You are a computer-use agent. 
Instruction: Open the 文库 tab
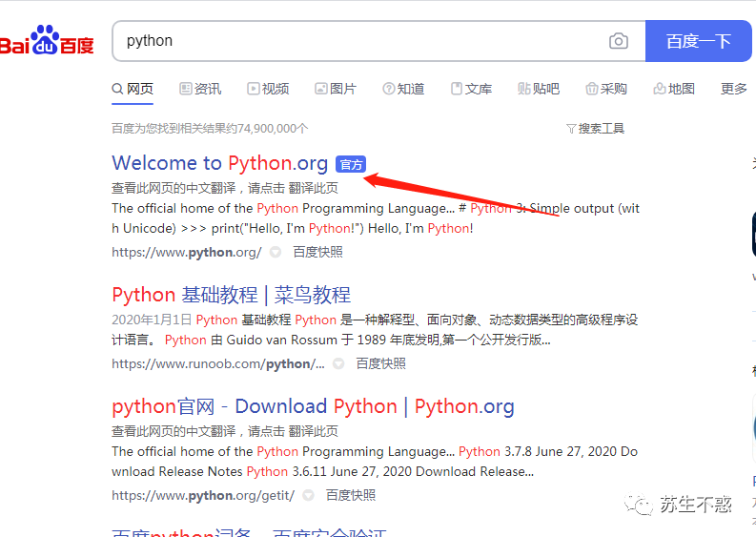pos(472,89)
